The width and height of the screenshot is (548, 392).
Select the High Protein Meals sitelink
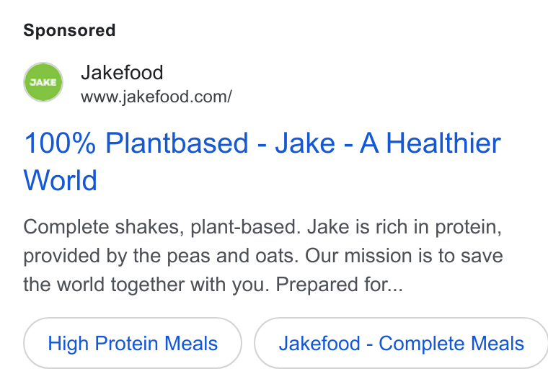133,343
